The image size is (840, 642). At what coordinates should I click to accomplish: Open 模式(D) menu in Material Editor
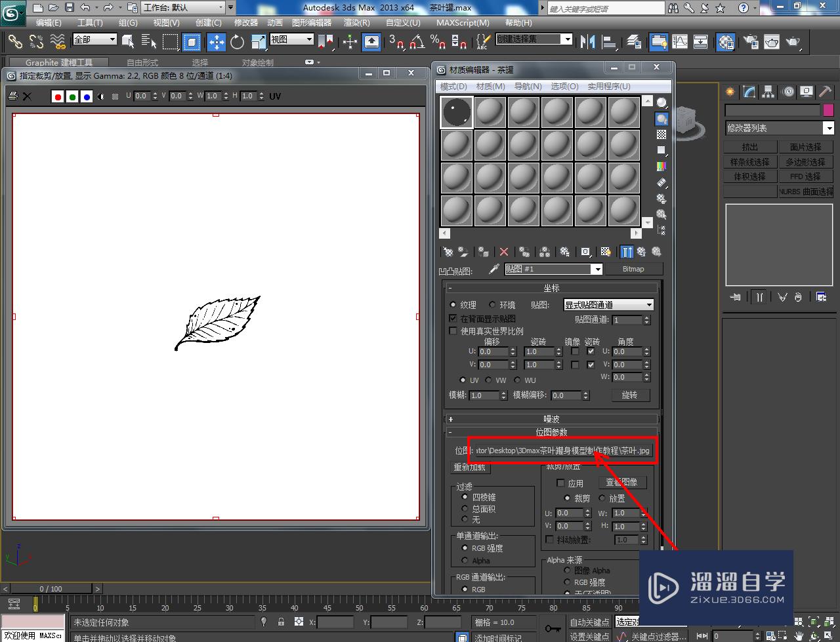click(x=453, y=87)
